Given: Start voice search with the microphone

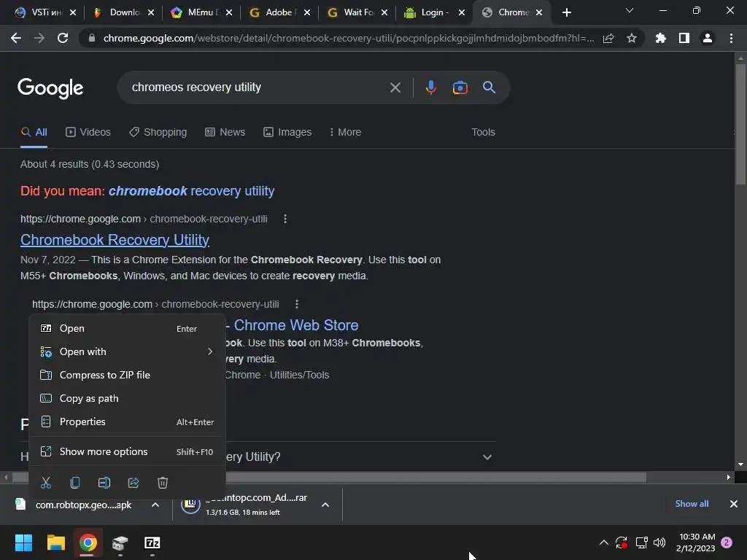Looking at the screenshot, I should 430,87.
